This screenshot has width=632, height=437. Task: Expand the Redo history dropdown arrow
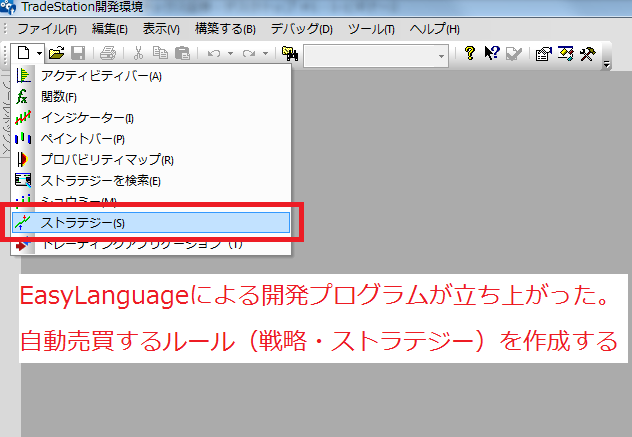point(266,53)
